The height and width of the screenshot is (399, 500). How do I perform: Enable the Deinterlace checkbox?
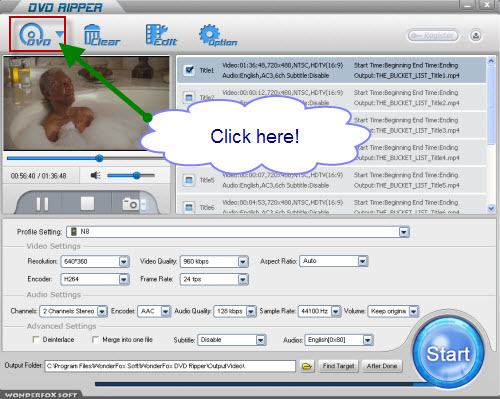[35, 339]
